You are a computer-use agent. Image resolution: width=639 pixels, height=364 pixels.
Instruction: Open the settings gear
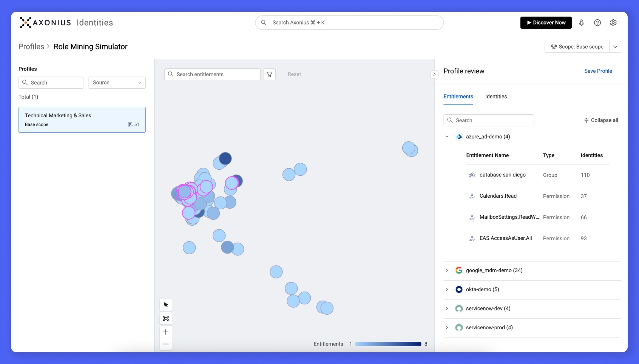[613, 23]
